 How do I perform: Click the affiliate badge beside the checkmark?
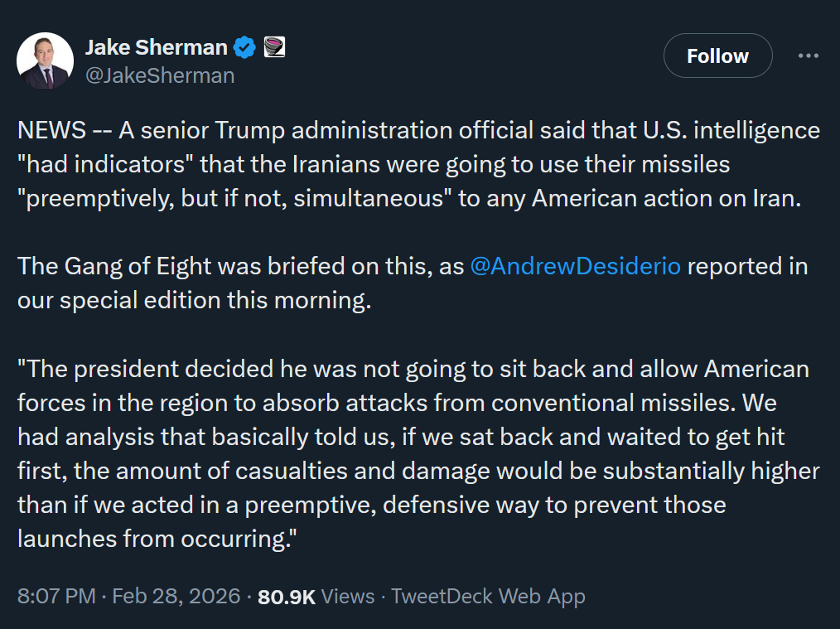tap(274, 47)
